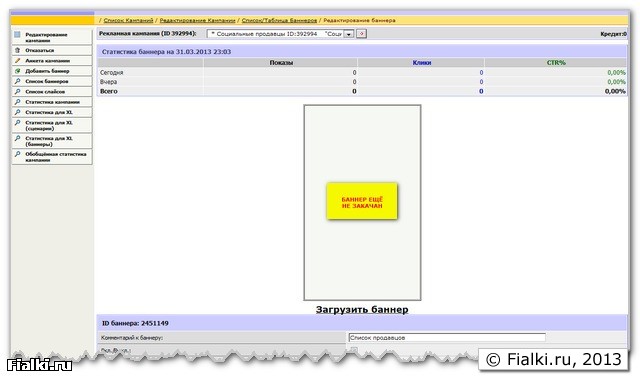Click the yellow Баннер ещё не закачан placeholder
Viewport: 640px width, 378px height.
[362, 201]
